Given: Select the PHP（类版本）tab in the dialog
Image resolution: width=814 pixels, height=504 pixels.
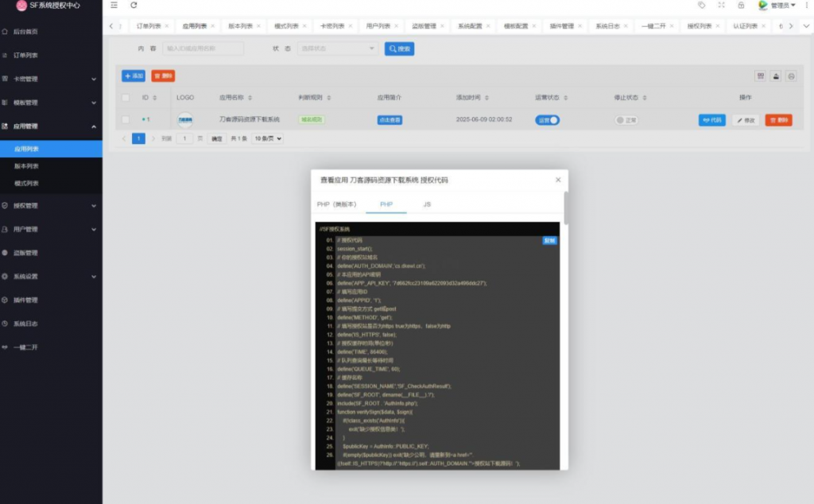Looking at the screenshot, I should (336, 204).
